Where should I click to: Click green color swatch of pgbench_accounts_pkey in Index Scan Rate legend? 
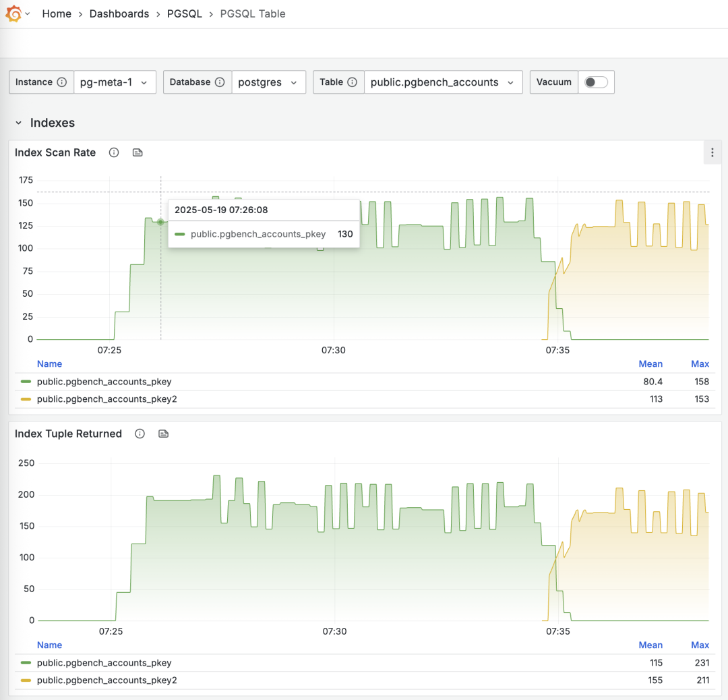click(x=26, y=382)
